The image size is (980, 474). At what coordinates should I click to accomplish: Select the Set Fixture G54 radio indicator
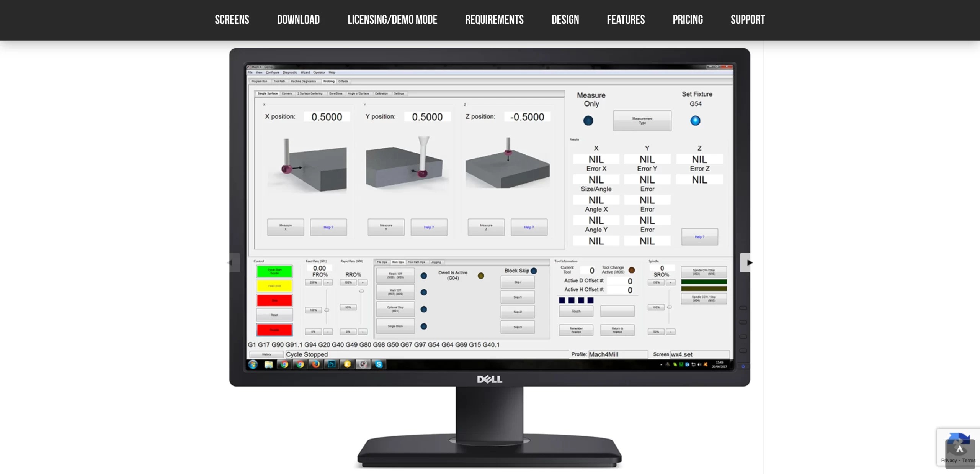pos(696,121)
